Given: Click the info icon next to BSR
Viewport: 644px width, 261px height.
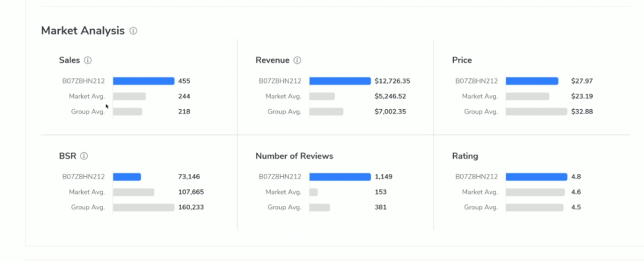Looking at the screenshot, I should click(84, 156).
